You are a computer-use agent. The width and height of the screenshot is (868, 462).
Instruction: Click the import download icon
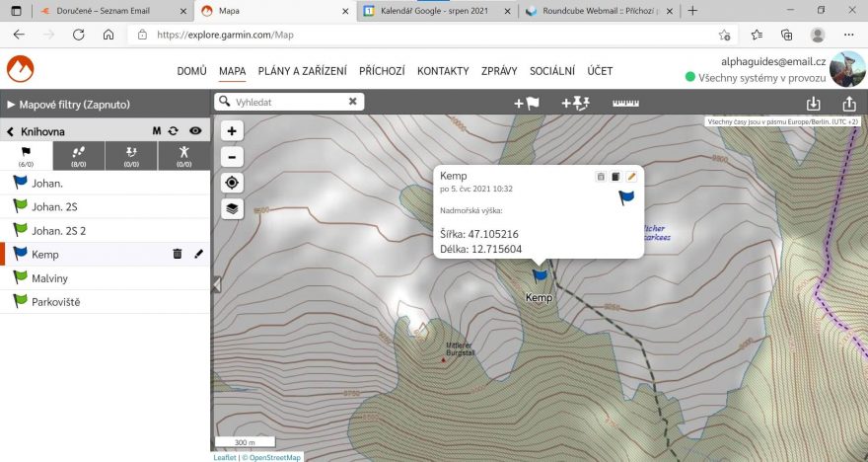[813, 103]
